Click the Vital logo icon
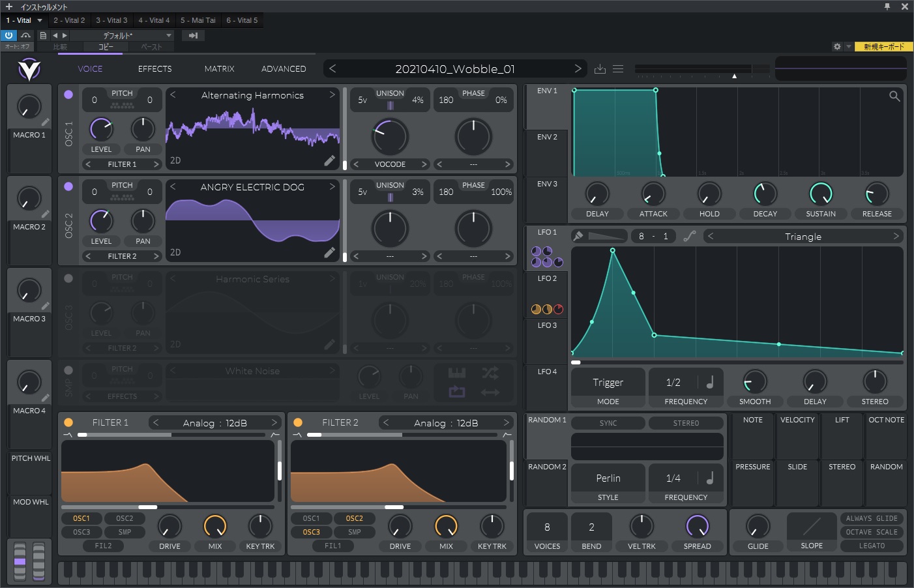 29,69
